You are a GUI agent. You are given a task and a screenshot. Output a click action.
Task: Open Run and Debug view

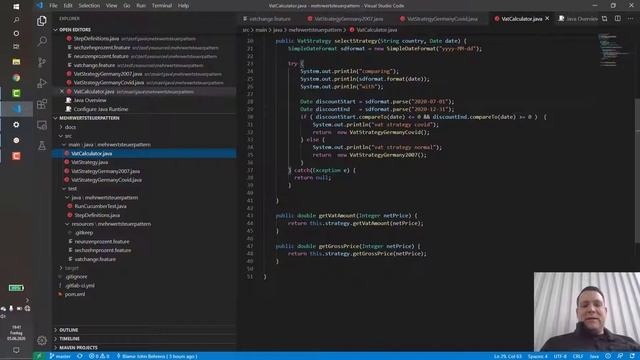tap(42, 83)
